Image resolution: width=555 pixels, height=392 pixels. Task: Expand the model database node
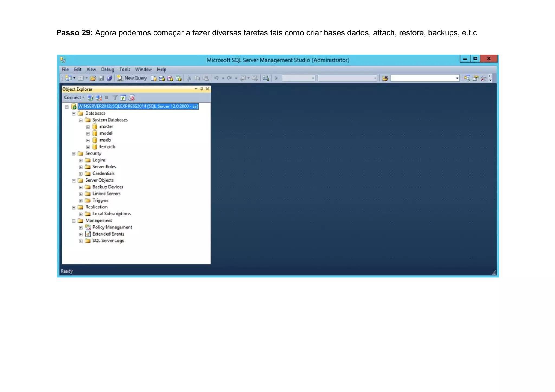pyautogui.click(x=88, y=133)
